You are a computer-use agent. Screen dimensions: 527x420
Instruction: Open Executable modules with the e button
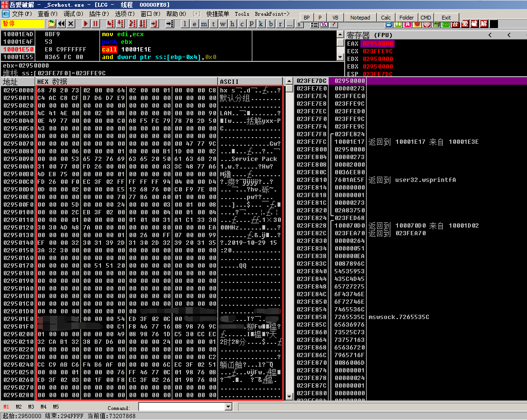[x=194, y=23]
